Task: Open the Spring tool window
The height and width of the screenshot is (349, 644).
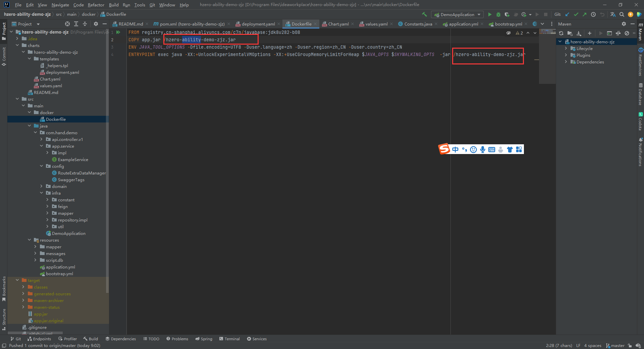Action: tap(204, 339)
